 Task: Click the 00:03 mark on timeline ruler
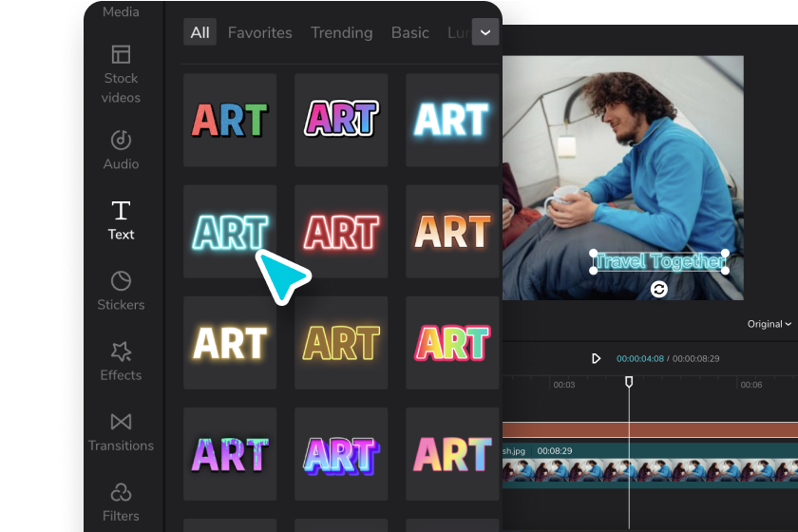click(x=564, y=385)
